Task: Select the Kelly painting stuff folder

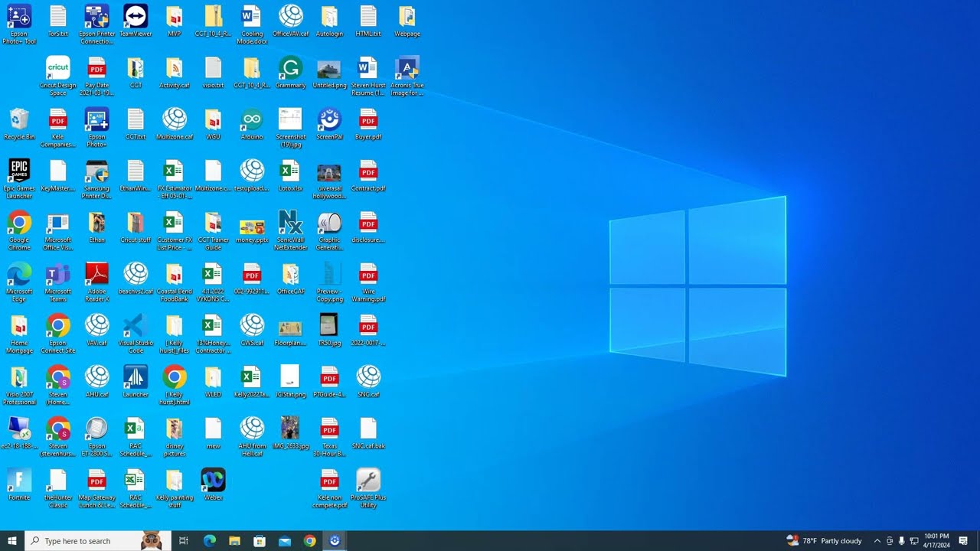Action: click(x=175, y=488)
